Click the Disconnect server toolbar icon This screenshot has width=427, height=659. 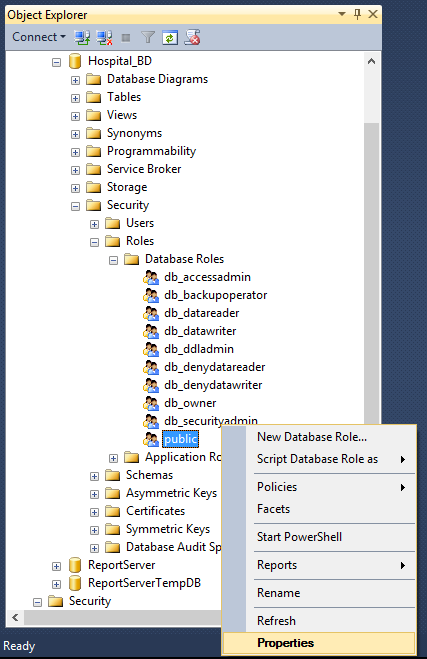104,37
